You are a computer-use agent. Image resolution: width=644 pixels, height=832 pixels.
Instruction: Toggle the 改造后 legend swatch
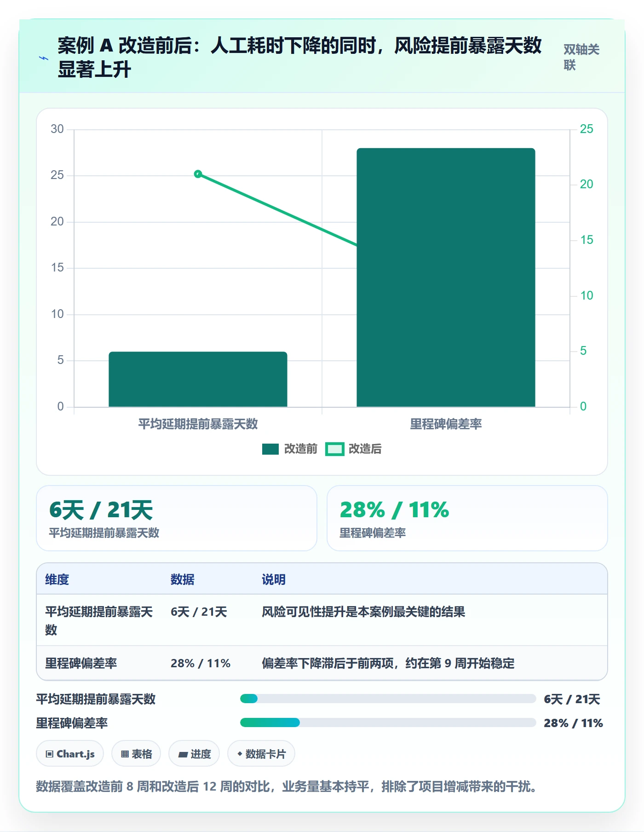pyautogui.click(x=335, y=449)
